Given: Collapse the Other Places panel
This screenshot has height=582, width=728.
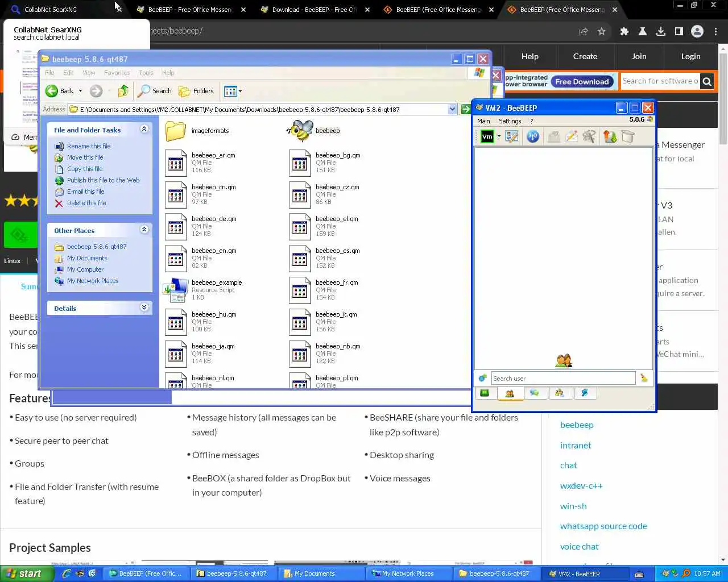Looking at the screenshot, I should [144, 230].
